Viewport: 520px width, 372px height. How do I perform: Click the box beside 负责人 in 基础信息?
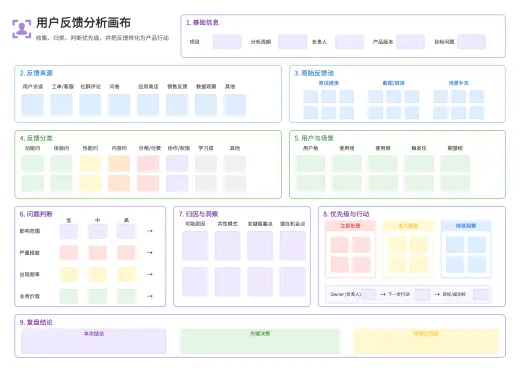[349, 42]
